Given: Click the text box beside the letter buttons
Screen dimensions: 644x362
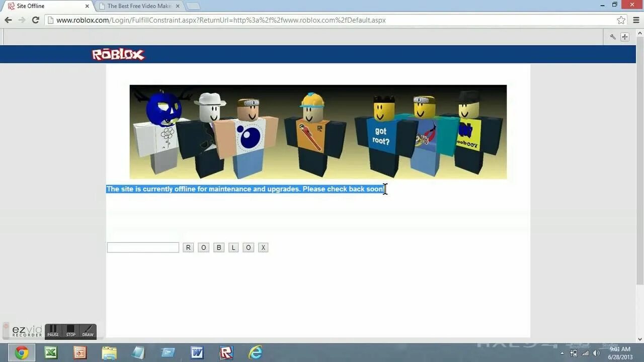Looking at the screenshot, I should pos(143,247).
